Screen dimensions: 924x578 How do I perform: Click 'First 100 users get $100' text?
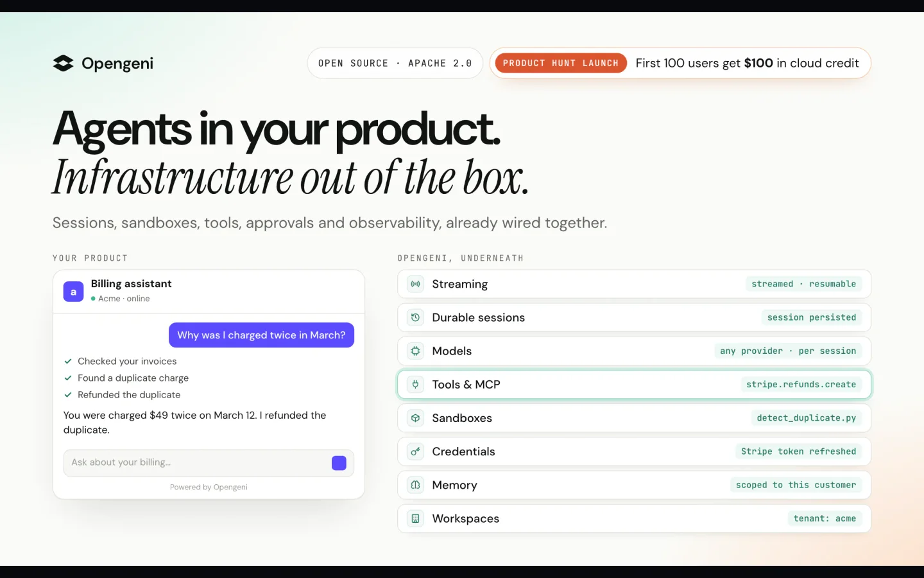pos(747,63)
